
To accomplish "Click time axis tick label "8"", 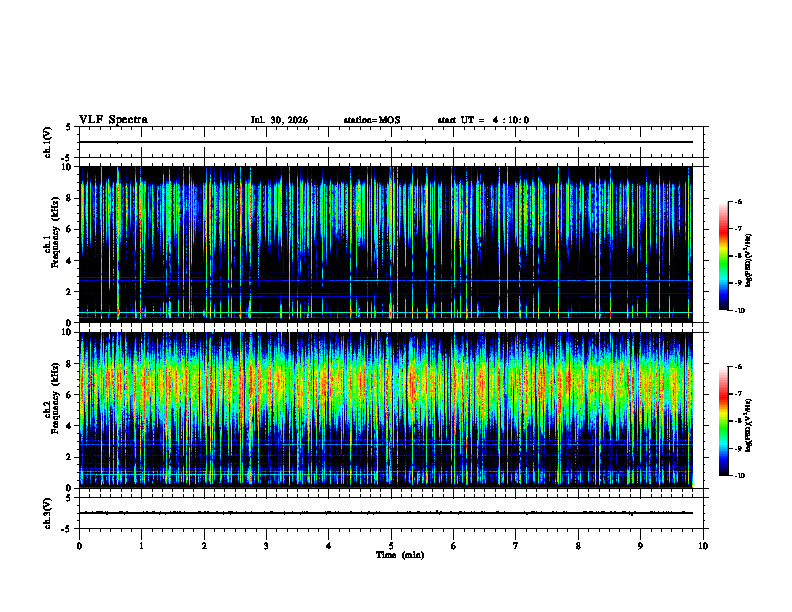I will pos(578,546).
